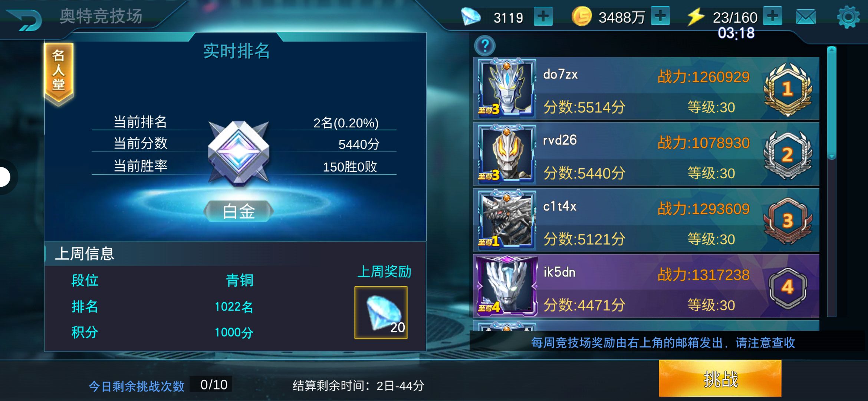Image resolution: width=868 pixels, height=401 pixels.
Task: Select player rvd26 avatar
Action: [506, 154]
